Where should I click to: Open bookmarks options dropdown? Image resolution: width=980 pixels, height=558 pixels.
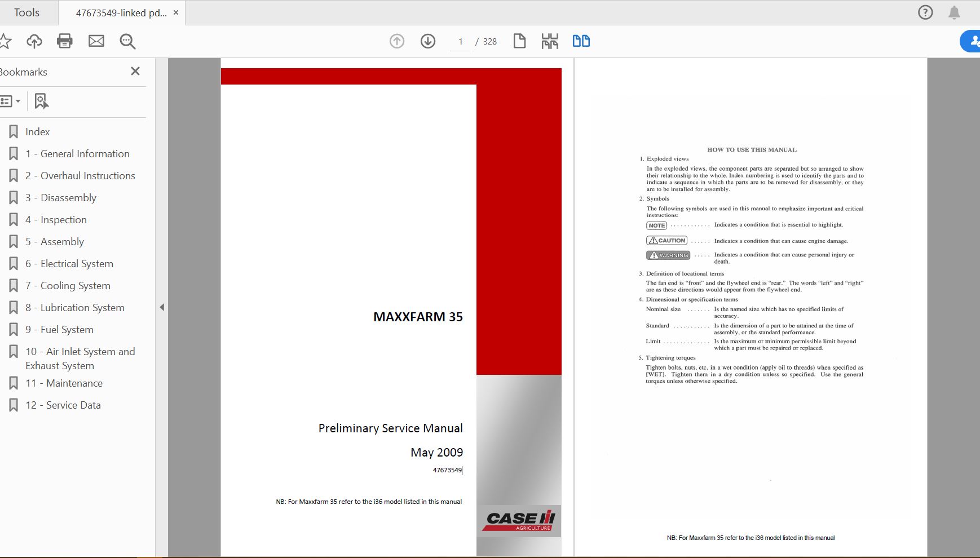[x=11, y=101]
